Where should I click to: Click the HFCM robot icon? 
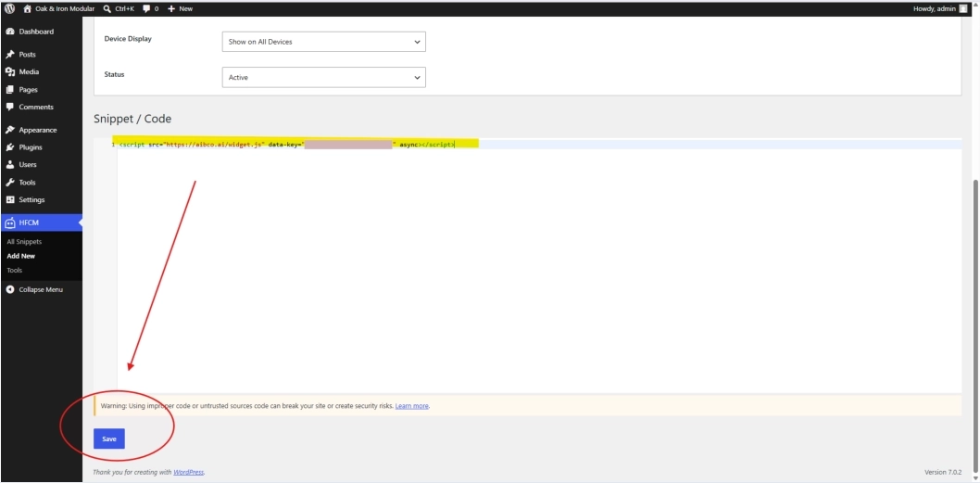(10, 222)
